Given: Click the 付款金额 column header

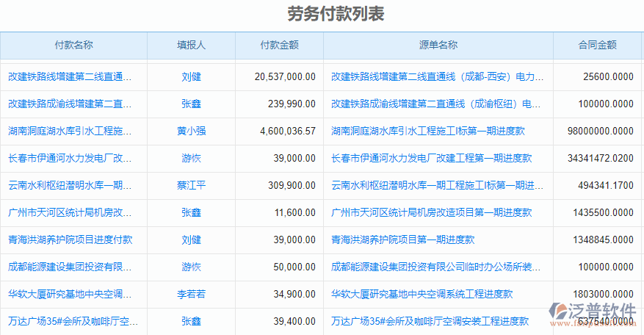Looking at the screenshot, I should pos(279,45).
